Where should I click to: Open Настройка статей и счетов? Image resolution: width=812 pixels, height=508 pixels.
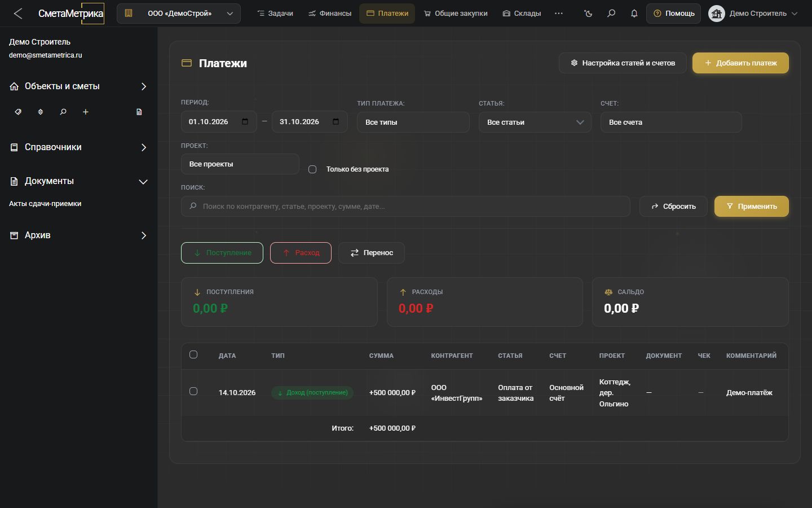[623, 63]
